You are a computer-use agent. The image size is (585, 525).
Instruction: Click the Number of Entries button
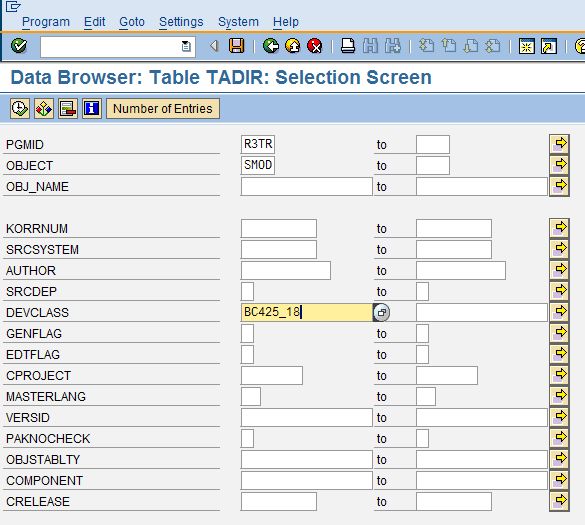163,109
